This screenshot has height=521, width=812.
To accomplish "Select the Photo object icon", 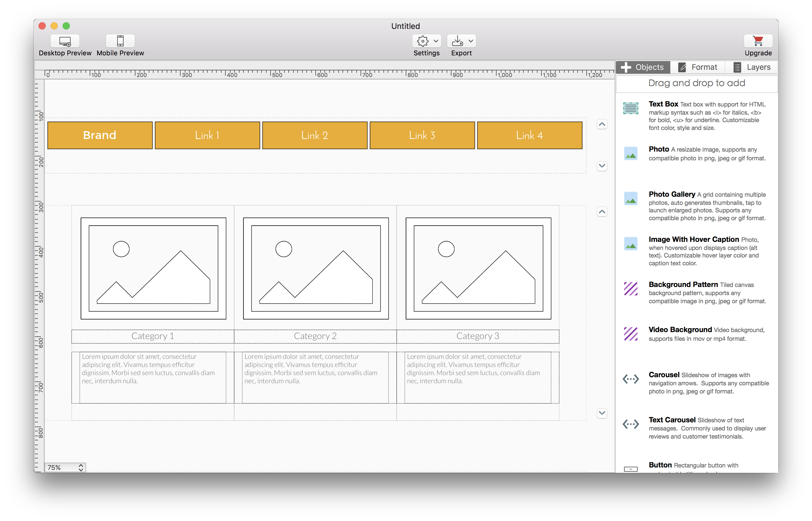I will tap(631, 153).
